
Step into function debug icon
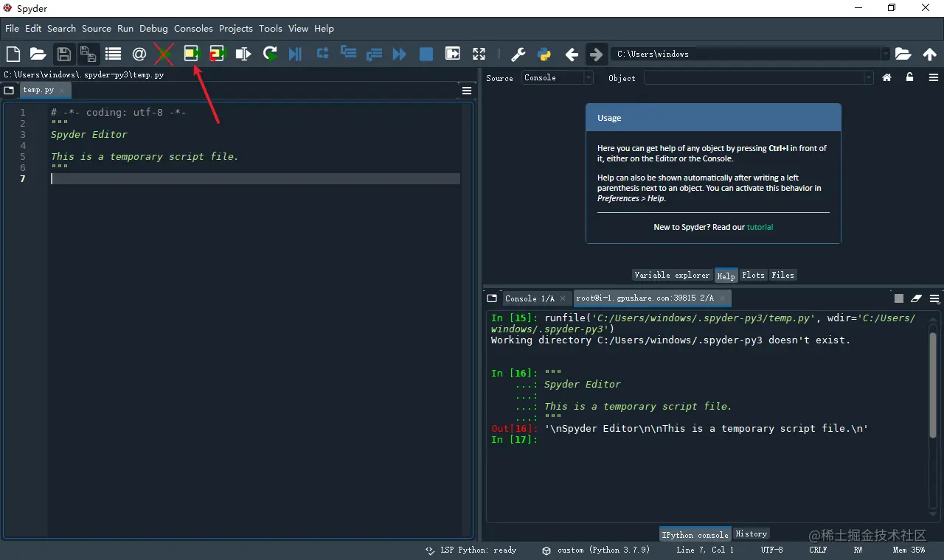[x=348, y=53]
